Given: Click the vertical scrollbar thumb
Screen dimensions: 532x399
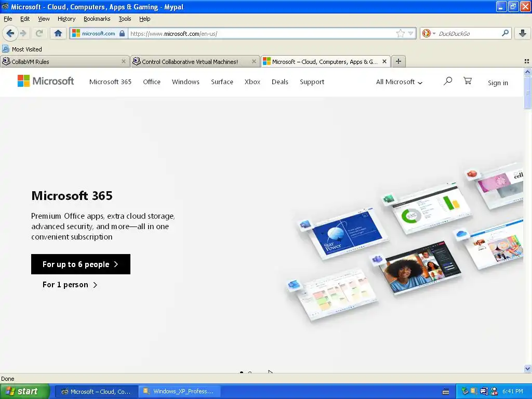Looking at the screenshot, I should point(527,92).
